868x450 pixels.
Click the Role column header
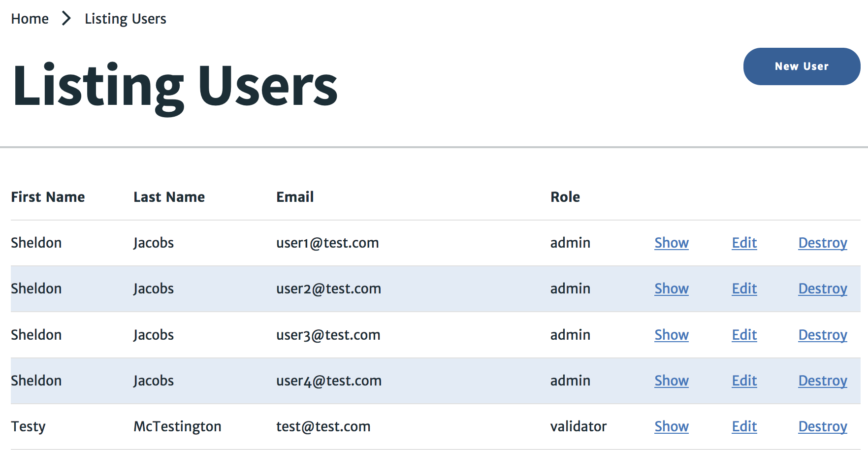pos(565,197)
